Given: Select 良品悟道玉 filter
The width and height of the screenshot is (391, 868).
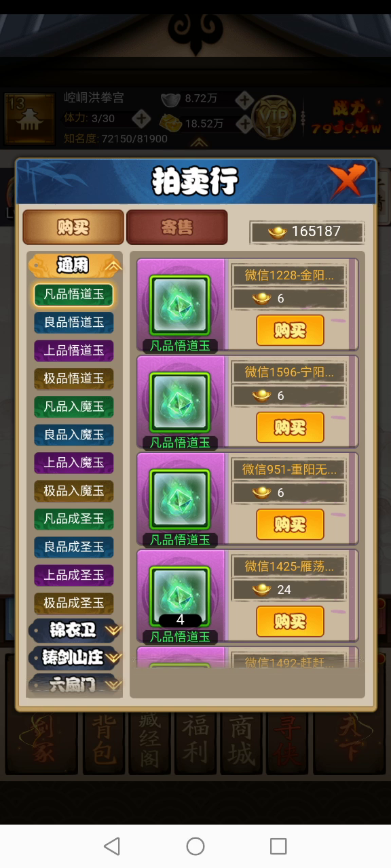Looking at the screenshot, I should pos(74,322).
